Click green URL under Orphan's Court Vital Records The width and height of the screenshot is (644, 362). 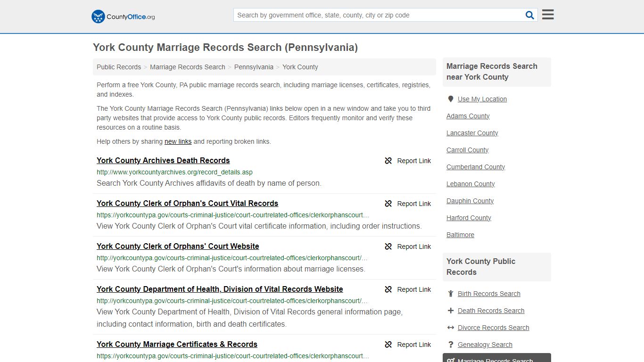[233, 215]
